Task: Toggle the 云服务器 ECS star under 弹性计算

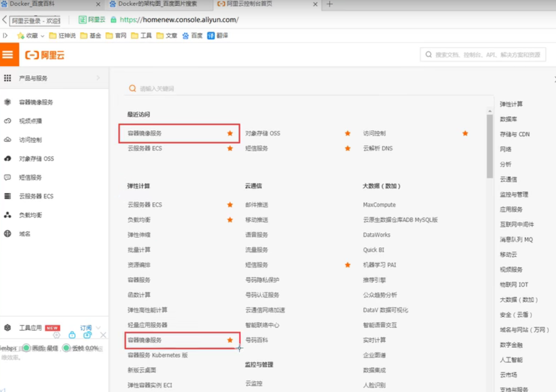Action: [x=230, y=204]
